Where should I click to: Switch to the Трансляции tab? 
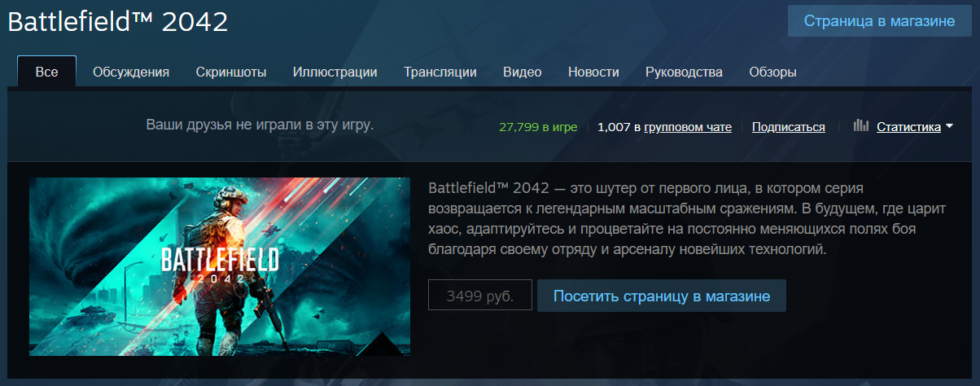tap(440, 72)
